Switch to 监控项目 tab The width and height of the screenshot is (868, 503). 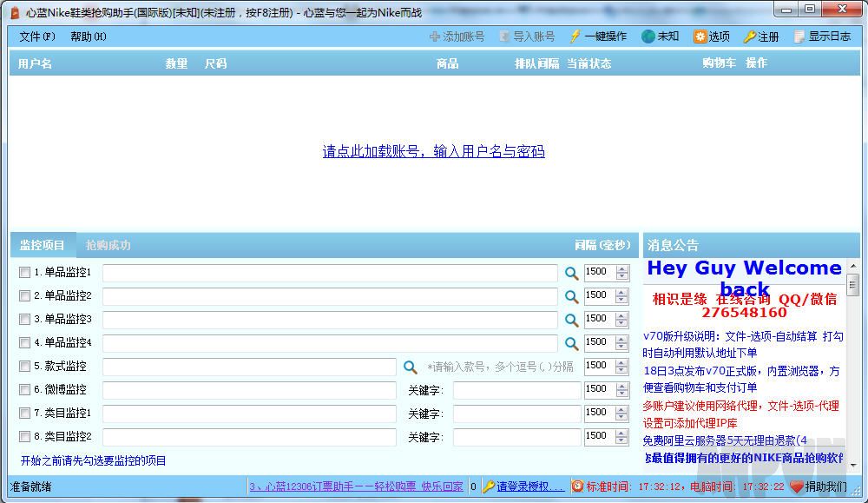pyautogui.click(x=42, y=245)
